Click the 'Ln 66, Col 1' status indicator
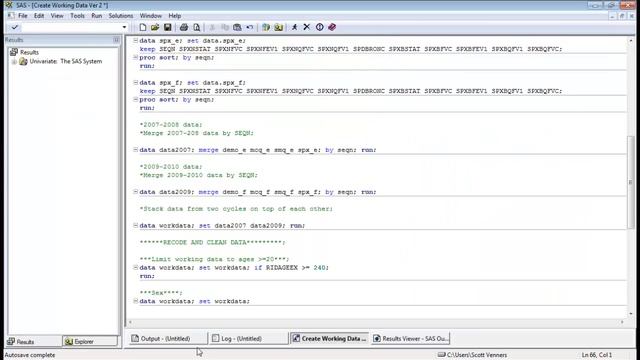The height and width of the screenshot is (360, 640). tap(597, 355)
